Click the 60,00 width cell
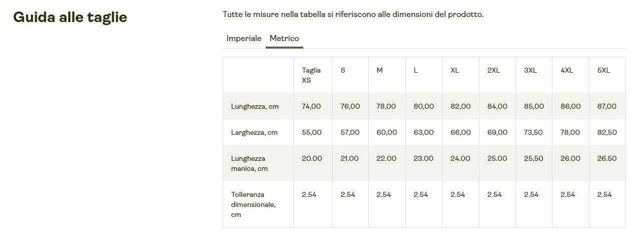The width and height of the screenshot is (644, 248). pos(387,133)
